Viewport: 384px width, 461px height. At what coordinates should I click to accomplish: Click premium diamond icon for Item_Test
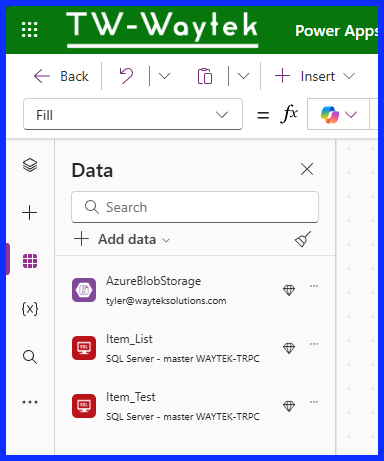(289, 406)
